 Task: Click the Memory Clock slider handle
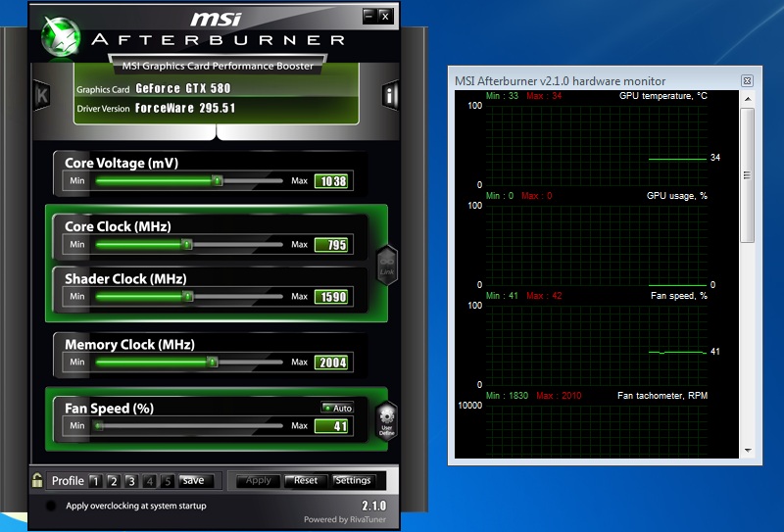click(212, 362)
